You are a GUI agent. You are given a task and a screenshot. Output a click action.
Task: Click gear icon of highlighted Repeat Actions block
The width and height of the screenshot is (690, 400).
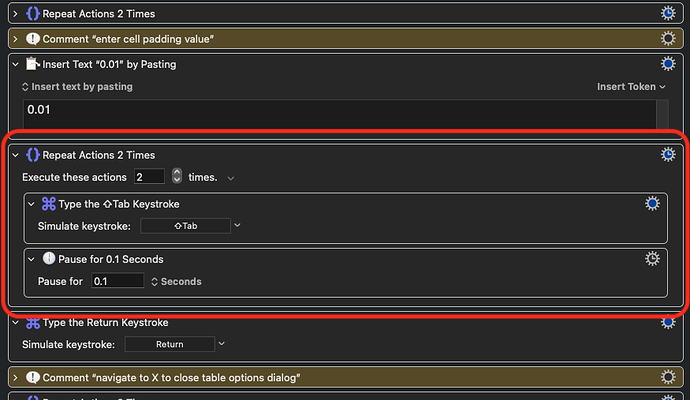tap(668, 155)
